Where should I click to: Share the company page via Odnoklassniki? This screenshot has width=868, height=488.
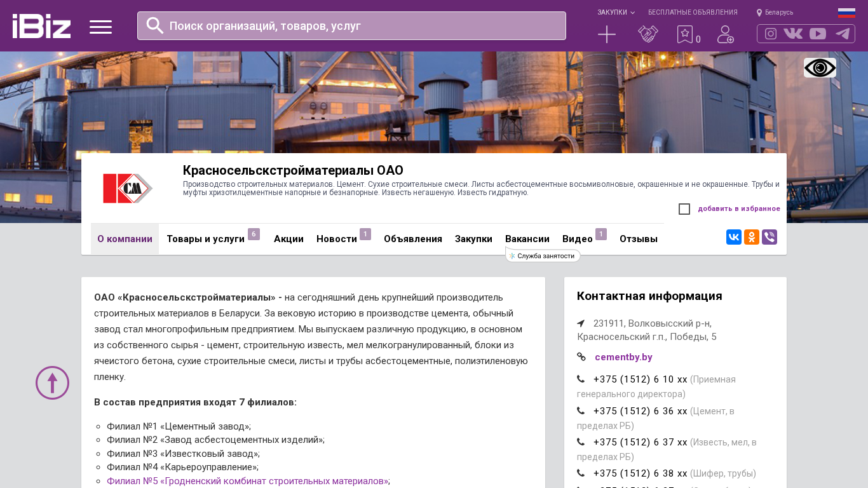(752, 237)
